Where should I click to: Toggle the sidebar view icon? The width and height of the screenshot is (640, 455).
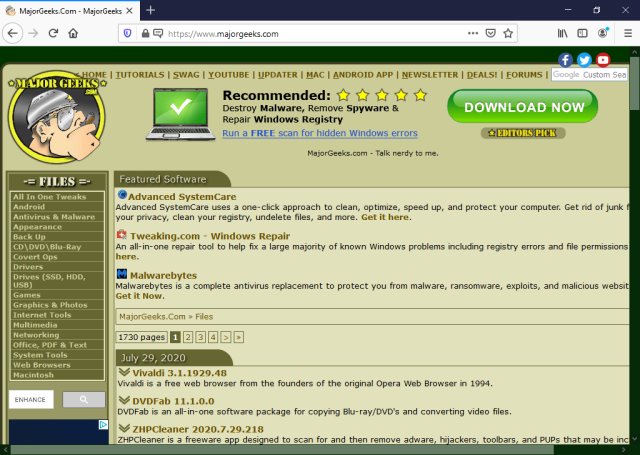582,33
